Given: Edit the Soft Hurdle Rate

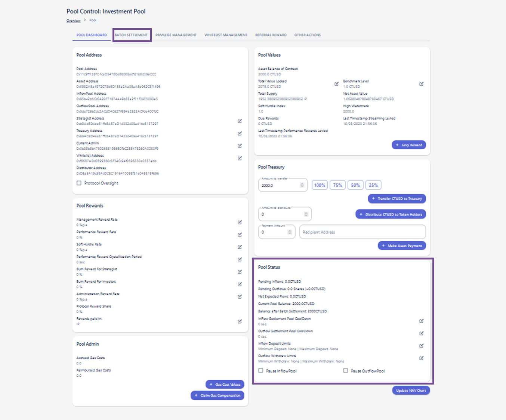Looking at the screenshot, I should pyautogui.click(x=240, y=247).
